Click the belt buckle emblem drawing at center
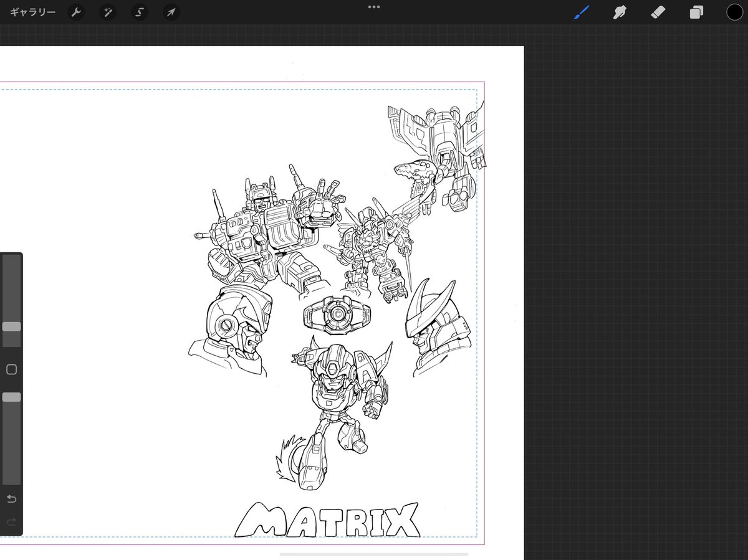The image size is (748, 560). (337, 315)
